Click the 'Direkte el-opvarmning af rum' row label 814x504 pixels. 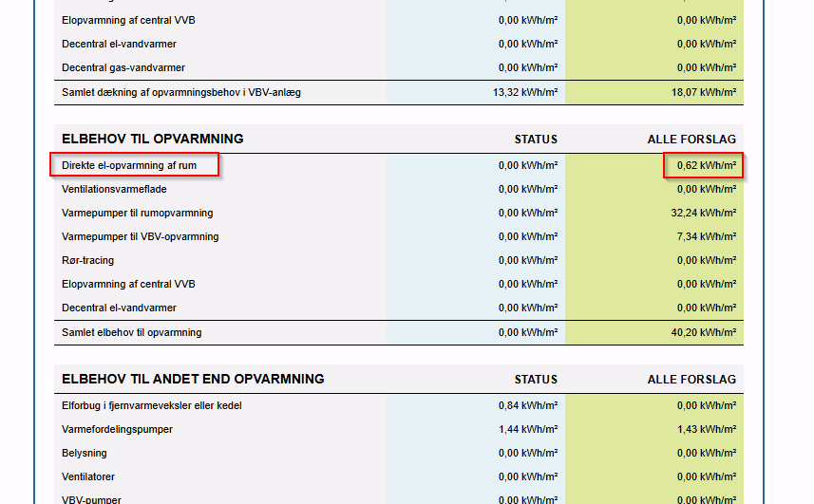pos(134,165)
